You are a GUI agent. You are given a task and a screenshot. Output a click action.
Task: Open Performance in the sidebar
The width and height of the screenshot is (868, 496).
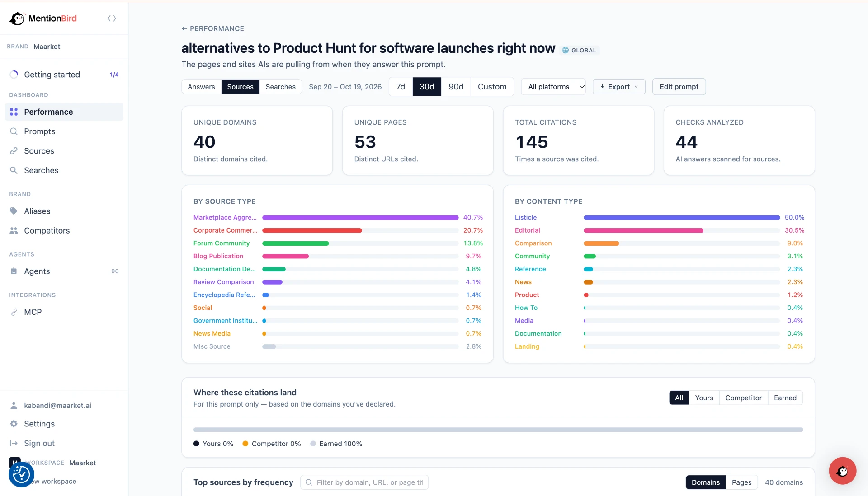pyautogui.click(x=64, y=112)
